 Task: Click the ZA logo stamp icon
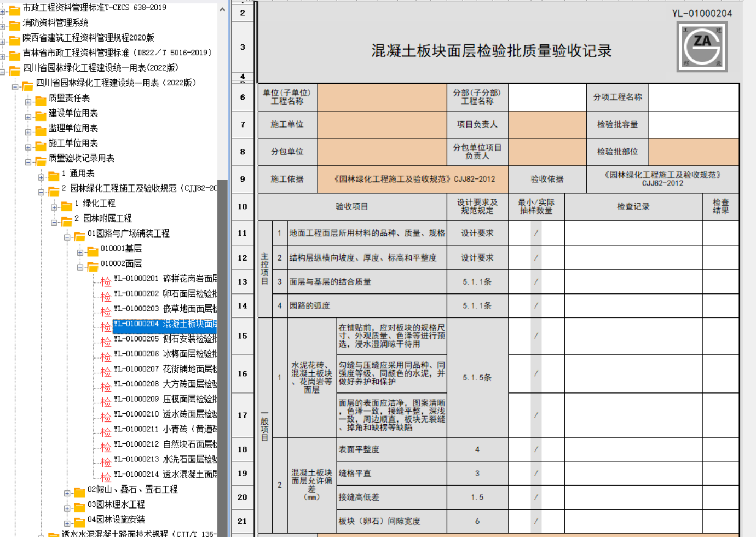702,47
